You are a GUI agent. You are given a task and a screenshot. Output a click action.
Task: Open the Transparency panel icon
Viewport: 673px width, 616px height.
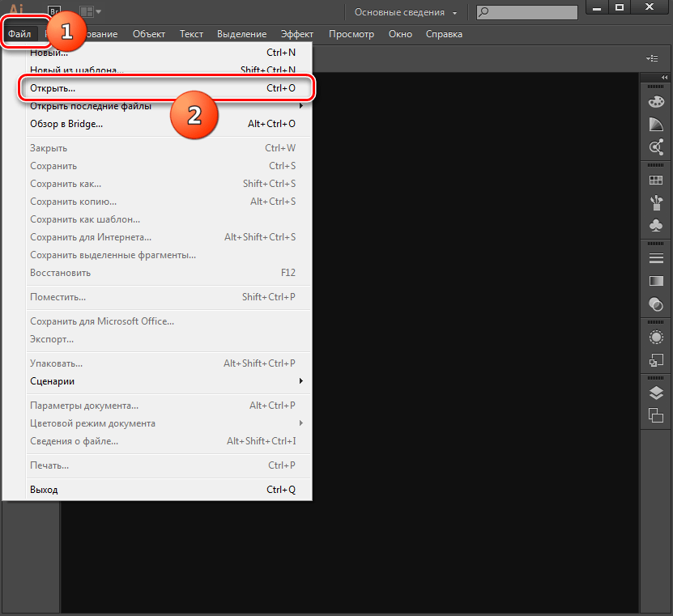[x=656, y=304]
